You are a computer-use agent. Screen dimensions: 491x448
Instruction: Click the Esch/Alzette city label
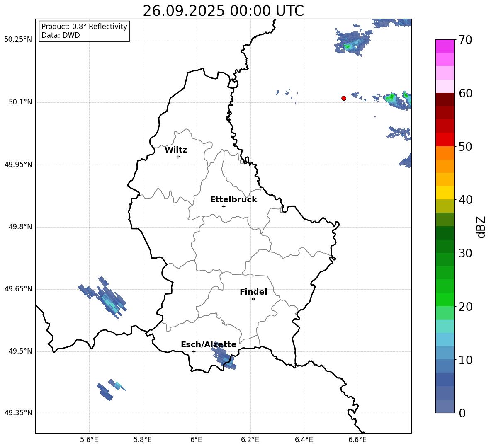[209, 345]
